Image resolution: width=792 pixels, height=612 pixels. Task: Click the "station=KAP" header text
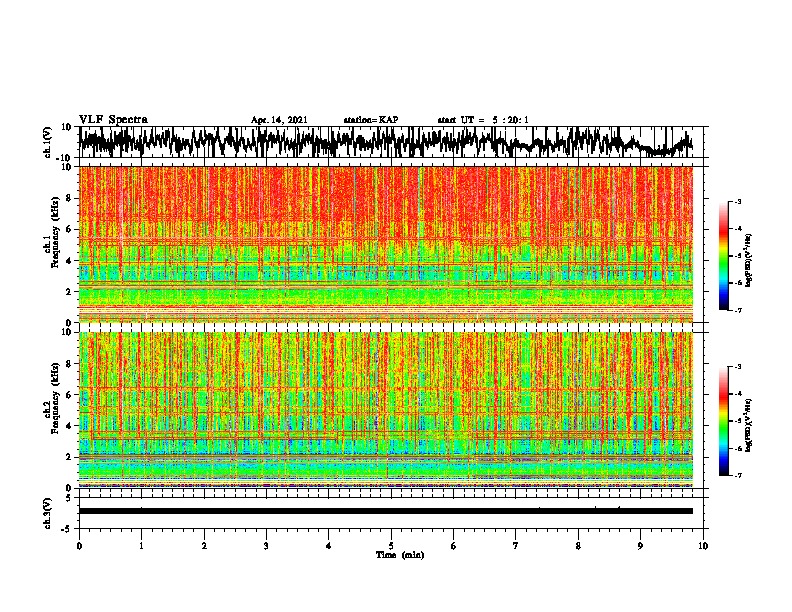click(370, 120)
